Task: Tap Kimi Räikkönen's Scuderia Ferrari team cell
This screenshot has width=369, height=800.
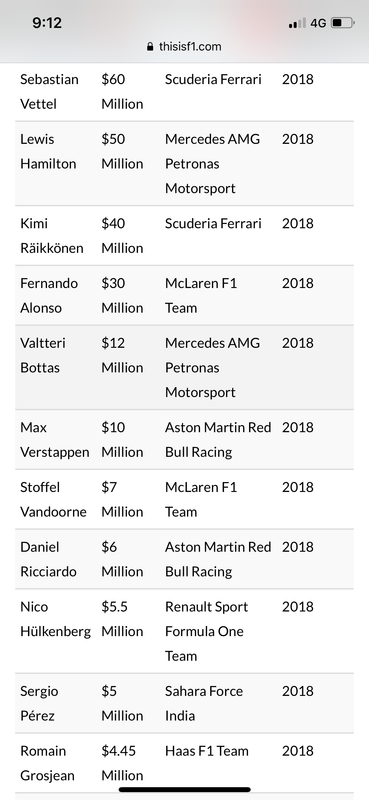Action: click(213, 223)
